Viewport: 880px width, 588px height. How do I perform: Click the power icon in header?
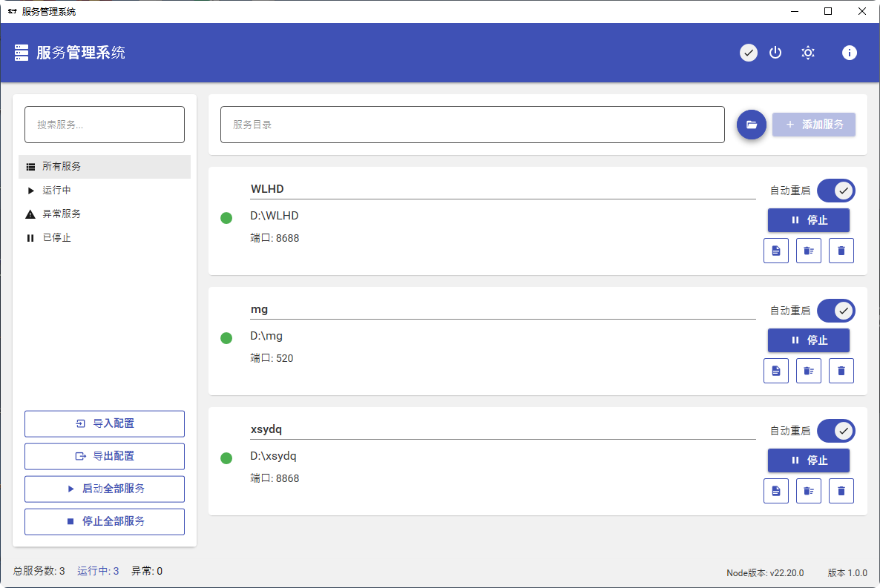[775, 53]
